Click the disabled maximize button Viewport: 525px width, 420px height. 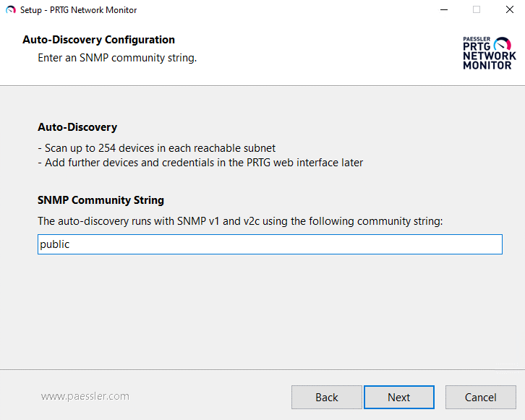(x=476, y=10)
